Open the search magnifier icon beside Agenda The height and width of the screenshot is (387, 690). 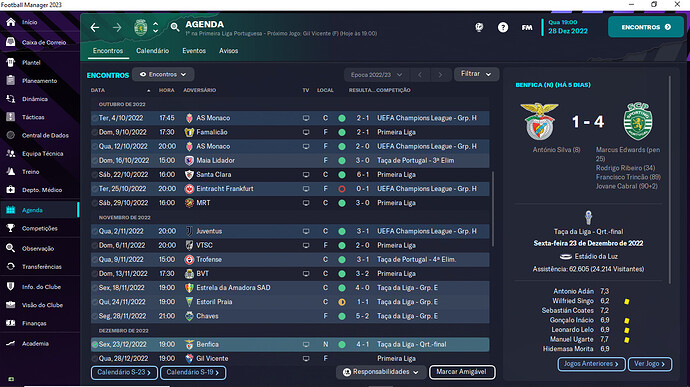(175, 27)
